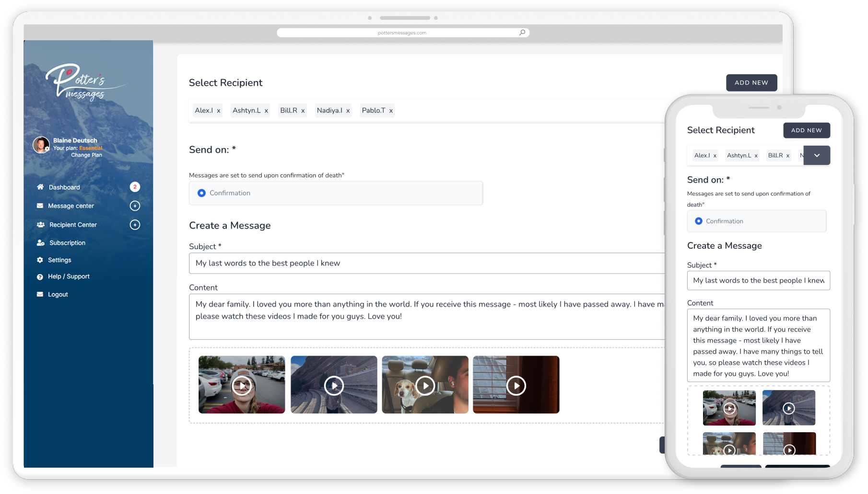Click Blaine Deutsch's profile avatar
The height and width of the screenshot is (494, 868).
tap(41, 145)
